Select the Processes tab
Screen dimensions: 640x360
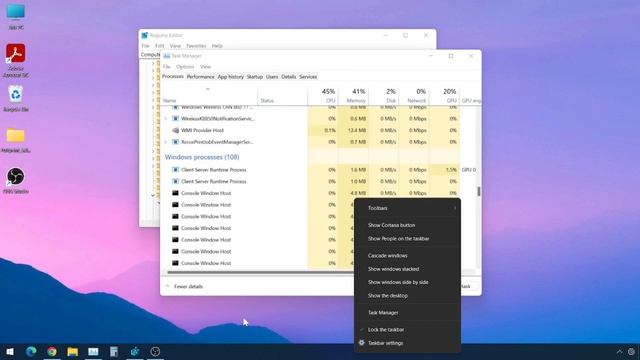[173, 76]
